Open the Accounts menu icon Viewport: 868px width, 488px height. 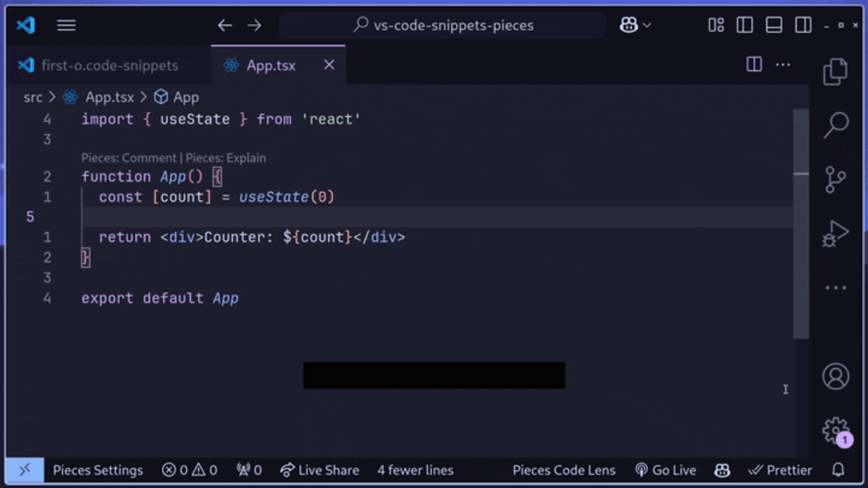click(835, 376)
